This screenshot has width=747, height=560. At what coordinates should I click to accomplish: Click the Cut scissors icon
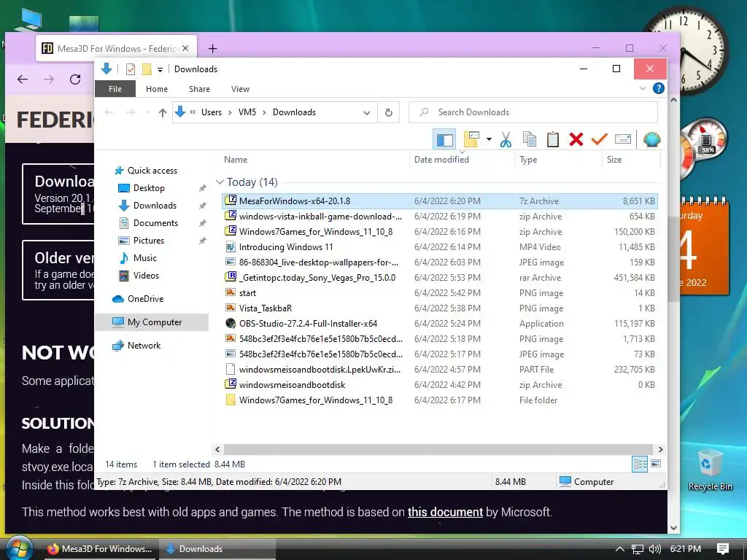point(506,139)
